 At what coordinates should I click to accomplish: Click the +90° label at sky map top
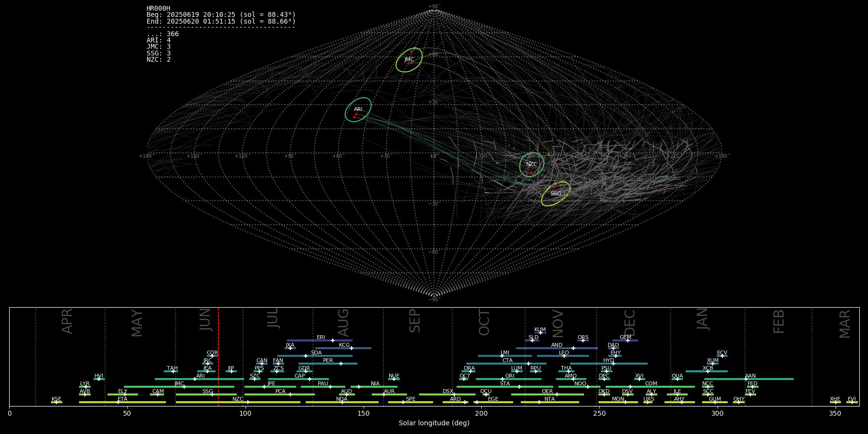[x=434, y=7]
